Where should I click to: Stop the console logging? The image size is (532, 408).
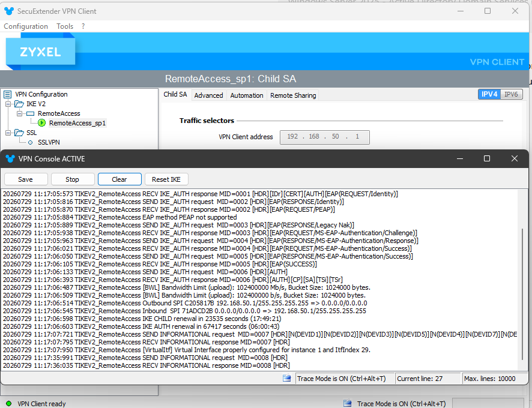(x=72, y=179)
